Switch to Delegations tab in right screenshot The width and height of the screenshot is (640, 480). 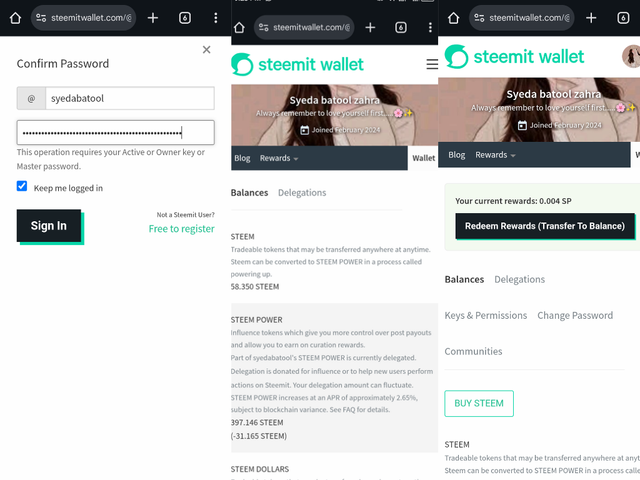coord(520,280)
